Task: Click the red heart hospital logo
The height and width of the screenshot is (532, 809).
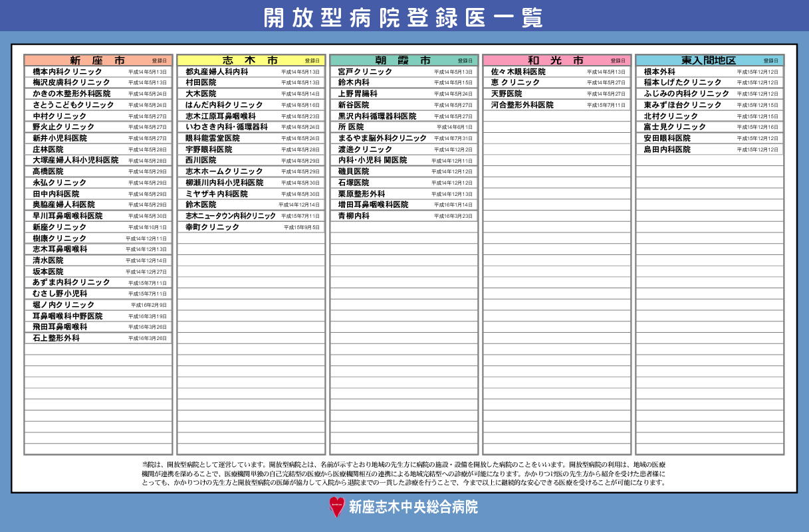Action: pyautogui.click(x=337, y=507)
